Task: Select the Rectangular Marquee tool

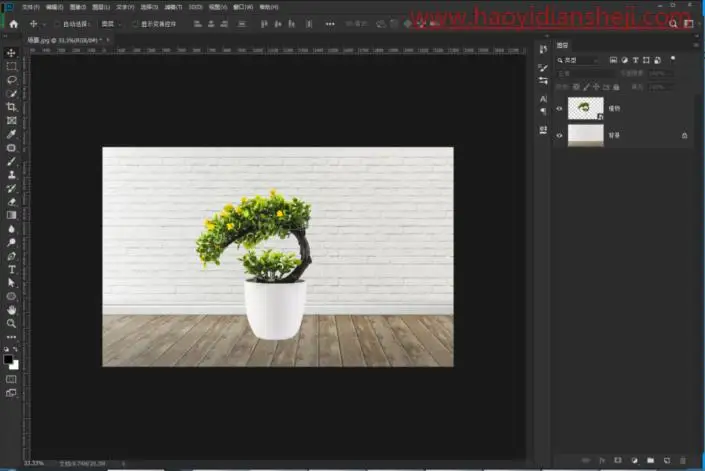Action: [11, 66]
